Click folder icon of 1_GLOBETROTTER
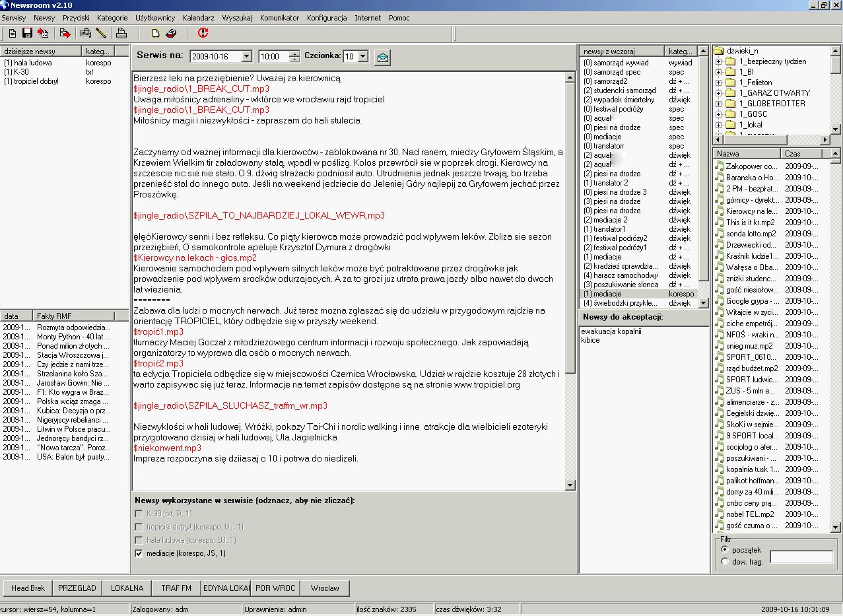843x616 pixels. (730, 104)
